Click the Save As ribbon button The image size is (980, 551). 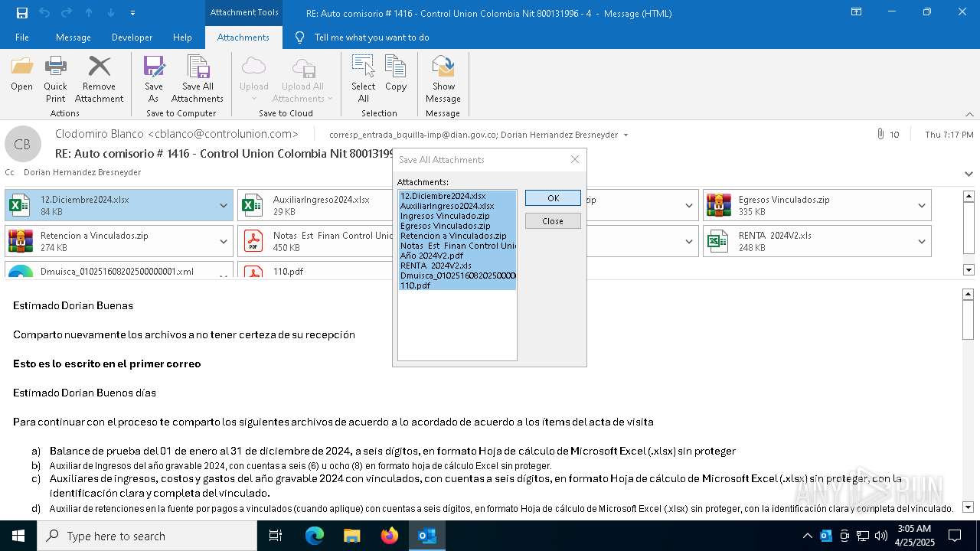click(154, 79)
